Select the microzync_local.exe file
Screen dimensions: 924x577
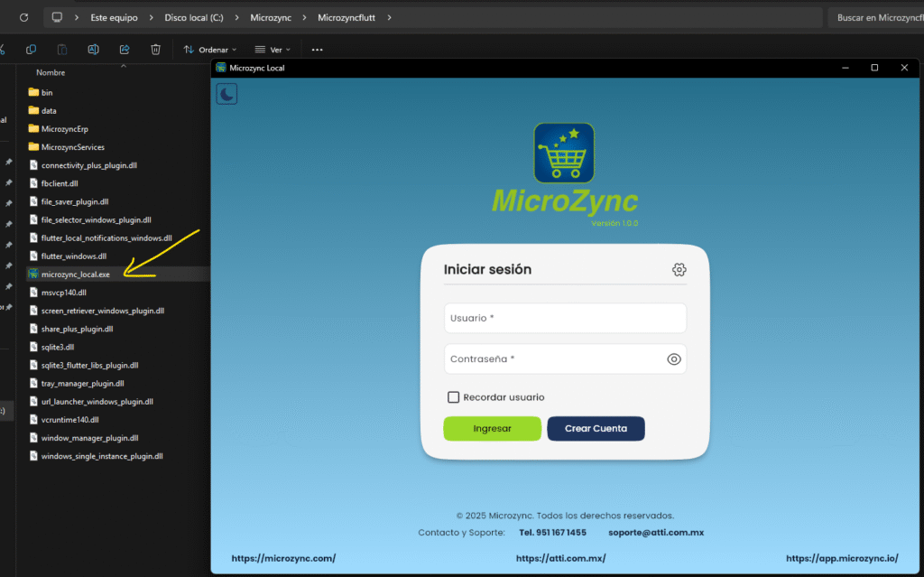click(76, 275)
